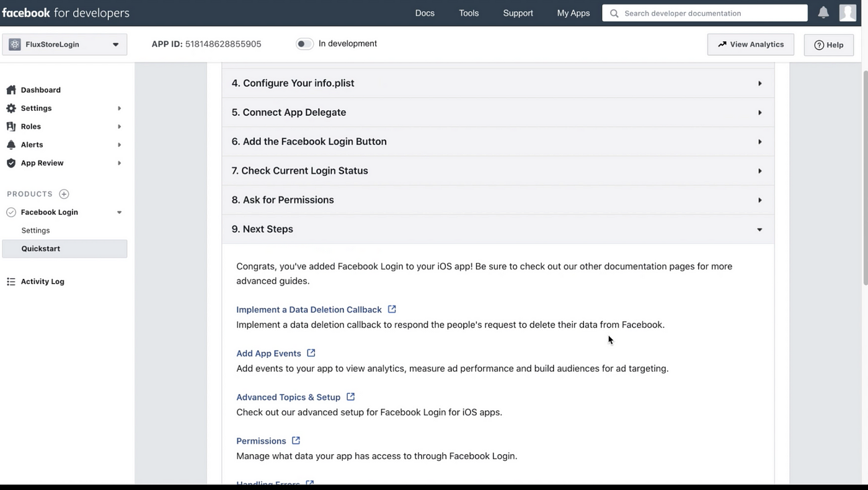Screen dimensions: 868x490
Task: Open My Apps menu
Action: pyautogui.click(x=573, y=13)
